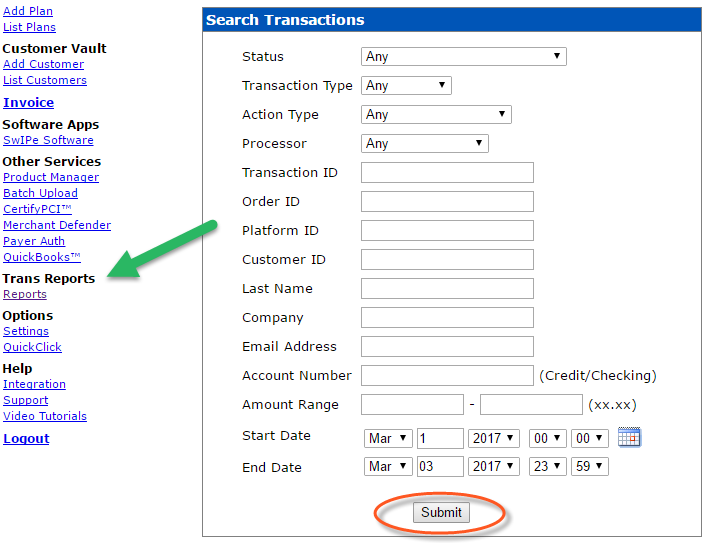This screenshot has width=718, height=547.
Task: Click the Start Date day field
Action: pyautogui.click(x=440, y=438)
